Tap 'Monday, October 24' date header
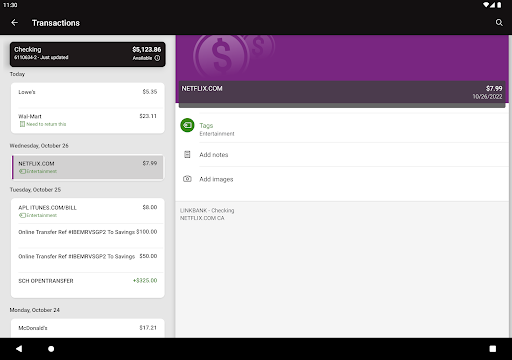 [x=35, y=310]
